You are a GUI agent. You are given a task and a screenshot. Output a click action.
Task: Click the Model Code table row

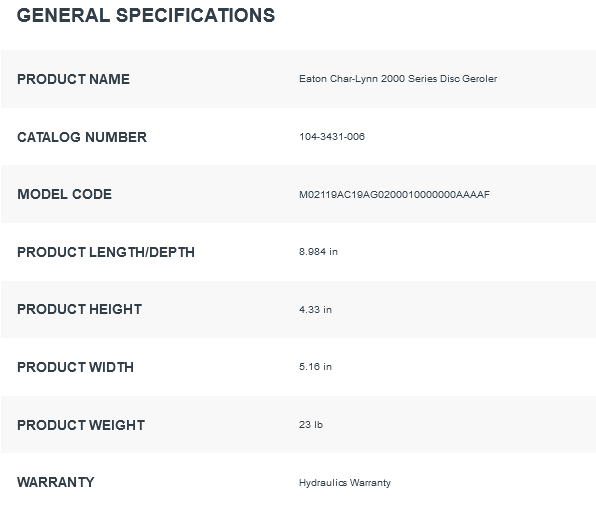point(298,194)
